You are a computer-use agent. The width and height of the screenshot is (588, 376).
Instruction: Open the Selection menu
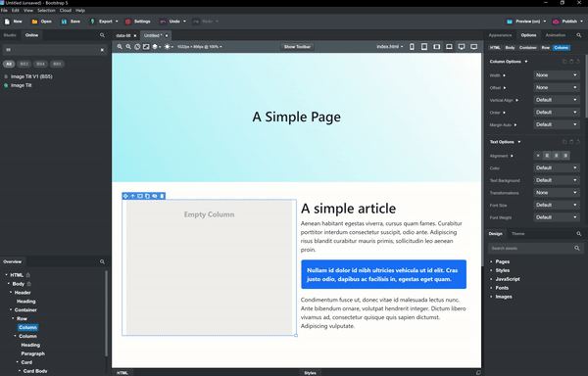46,11
